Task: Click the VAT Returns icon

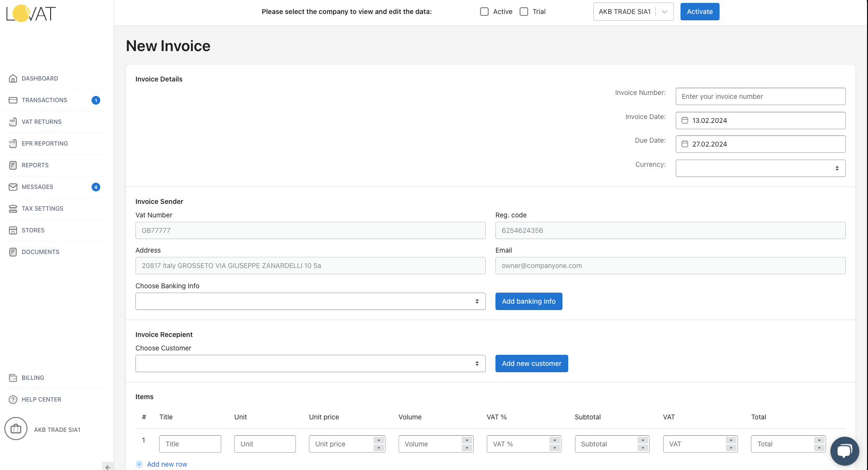Action: (13, 122)
